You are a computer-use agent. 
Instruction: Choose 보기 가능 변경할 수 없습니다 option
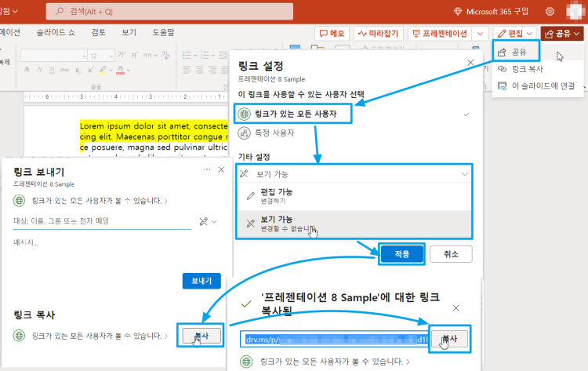354,224
